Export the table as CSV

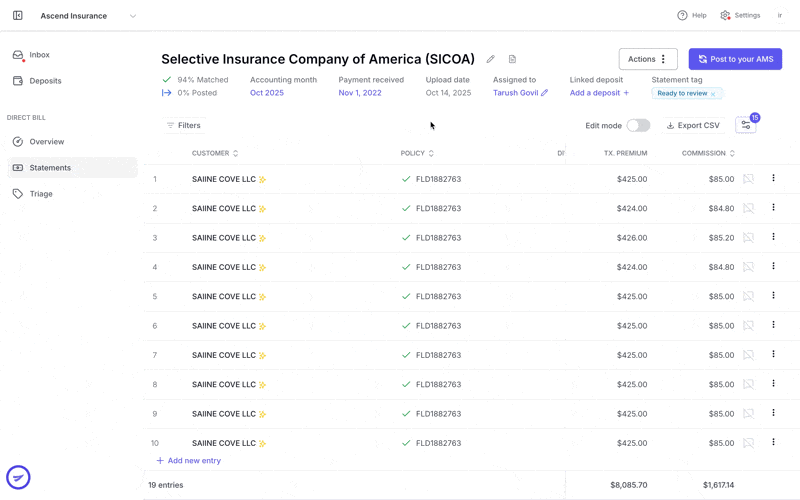tap(693, 125)
